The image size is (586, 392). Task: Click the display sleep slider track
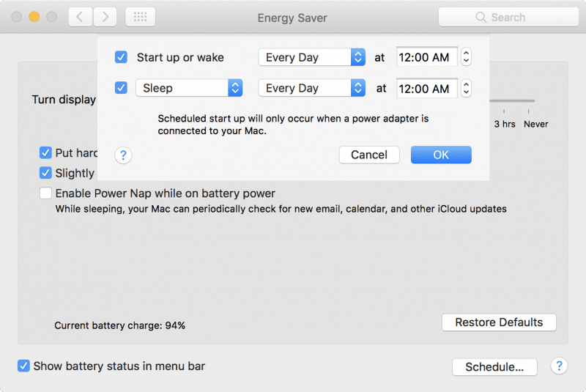point(512,100)
